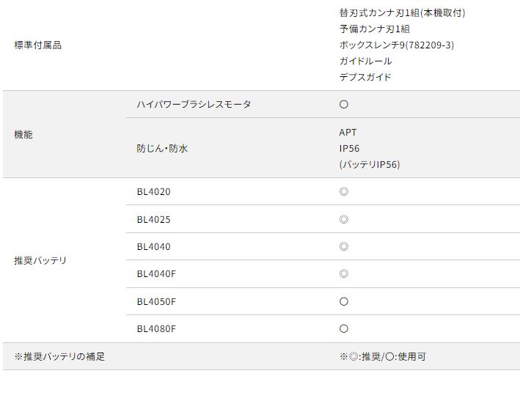Click the single circle mark for BL4050F
This screenshot has height=420, width=520.
[x=343, y=301]
